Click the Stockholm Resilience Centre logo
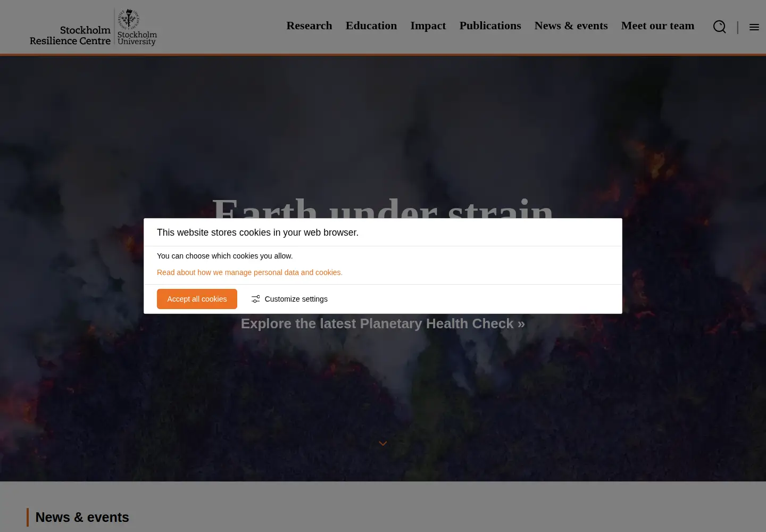This screenshot has width=766, height=532. (x=70, y=35)
